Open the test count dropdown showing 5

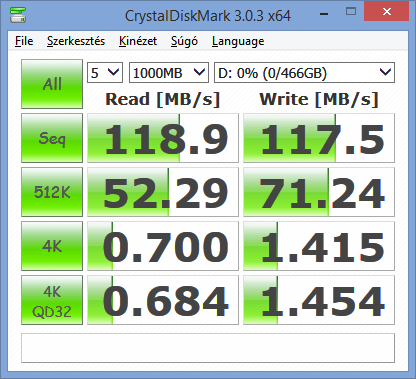click(x=105, y=73)
